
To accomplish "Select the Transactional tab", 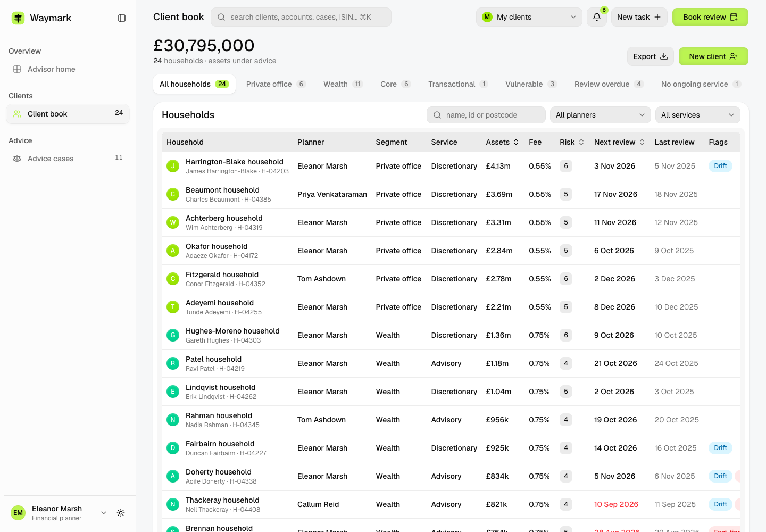I will point(458,84).
